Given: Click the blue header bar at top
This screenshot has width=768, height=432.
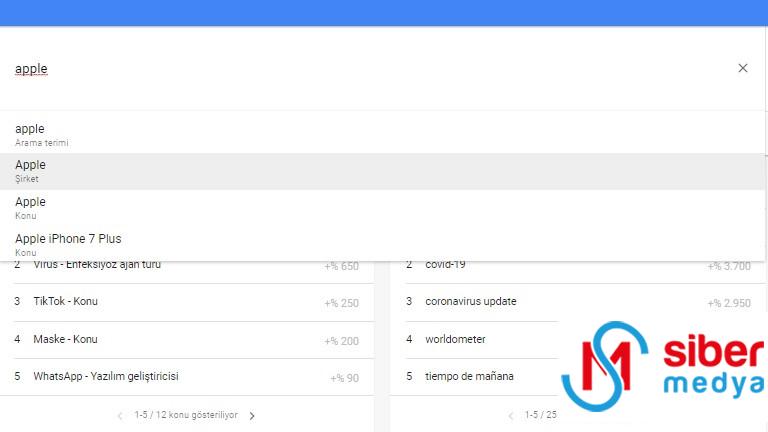Looking at the screenshot, I should (x=384, y=12).
